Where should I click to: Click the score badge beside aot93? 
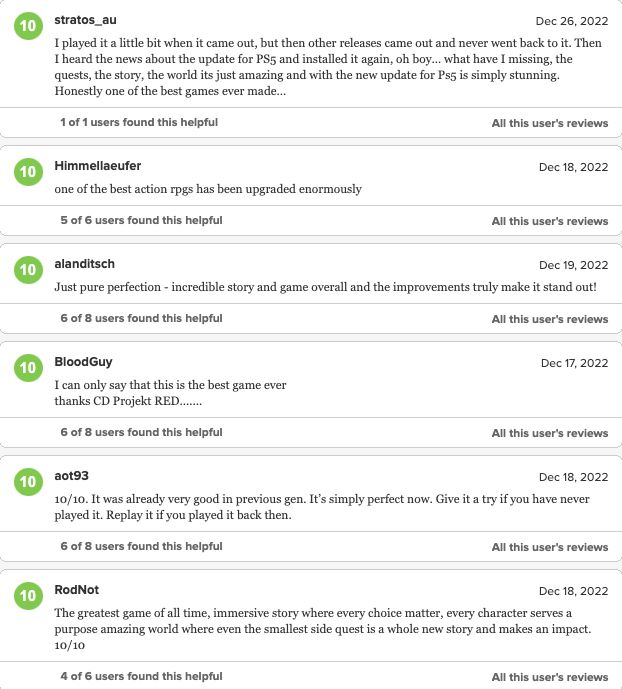tap(28, 482)
